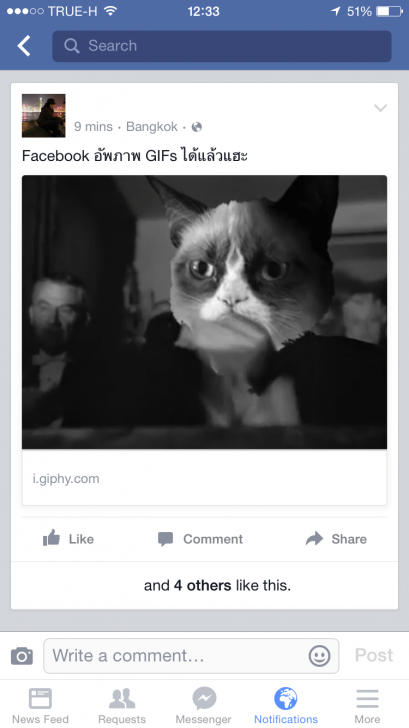Tap the camera icon to attach photo
The image size is (409, 728).
click(x=22, y=656)
